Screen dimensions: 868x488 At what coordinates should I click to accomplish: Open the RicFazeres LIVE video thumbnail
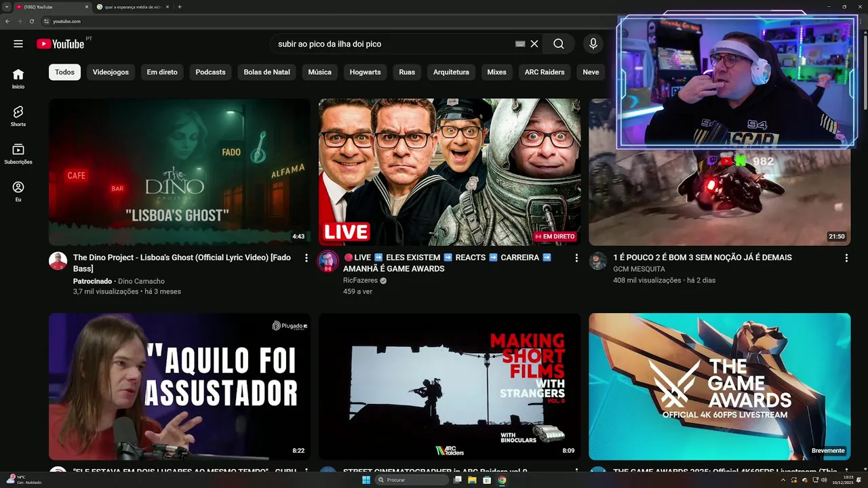pyautogui.click(x=450, y=172)
